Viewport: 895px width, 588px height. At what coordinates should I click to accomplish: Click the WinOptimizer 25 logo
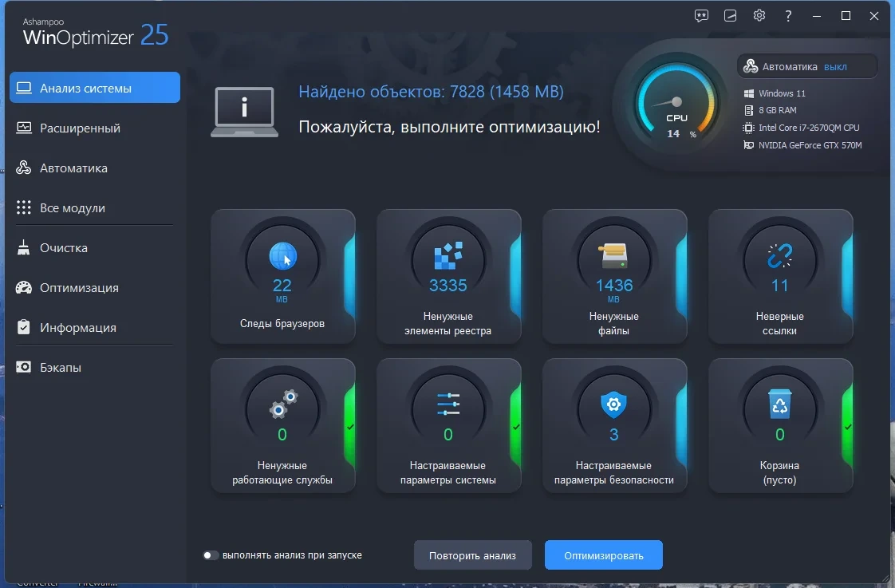tap(95, 34)
